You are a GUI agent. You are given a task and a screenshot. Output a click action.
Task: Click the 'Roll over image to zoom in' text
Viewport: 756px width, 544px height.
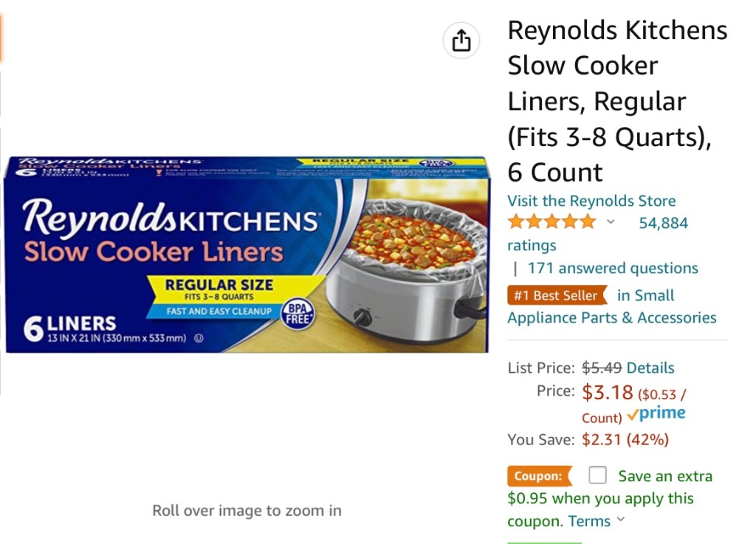(x=247, y=510)
